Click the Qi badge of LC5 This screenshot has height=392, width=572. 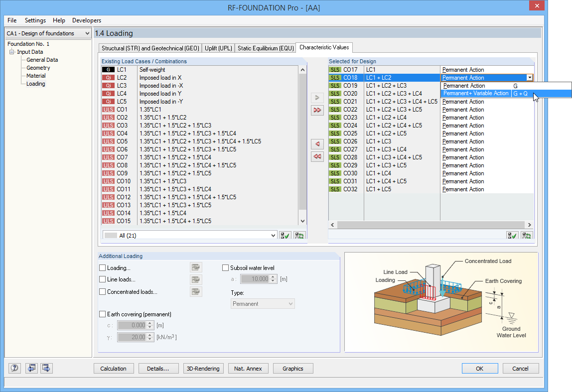[x=108, y=102]
